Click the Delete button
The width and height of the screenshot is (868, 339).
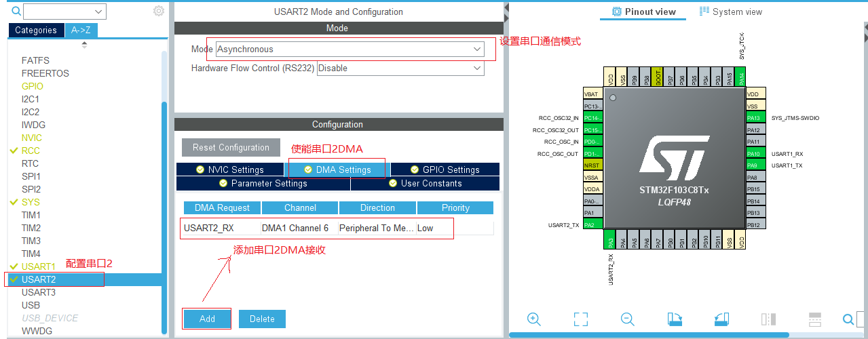point(262,319)
